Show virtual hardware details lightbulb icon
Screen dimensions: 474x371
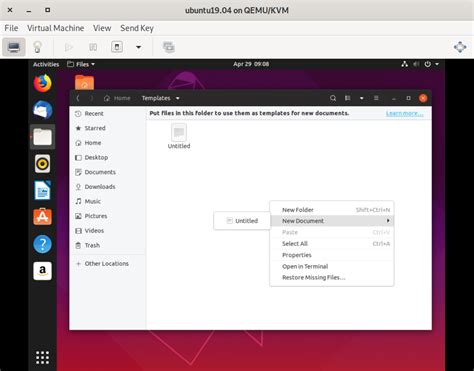click(x=37, y=47)
